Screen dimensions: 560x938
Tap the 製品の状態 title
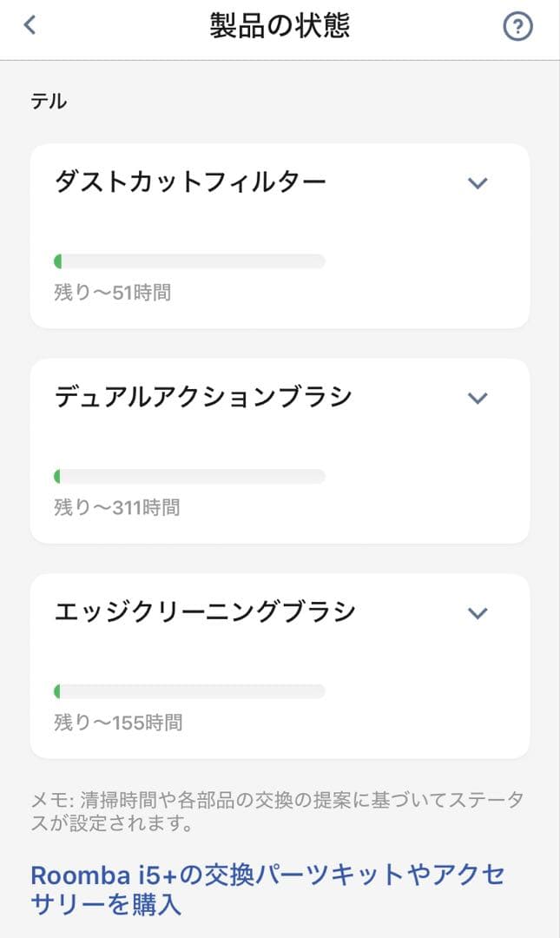(x=280, y=26)
